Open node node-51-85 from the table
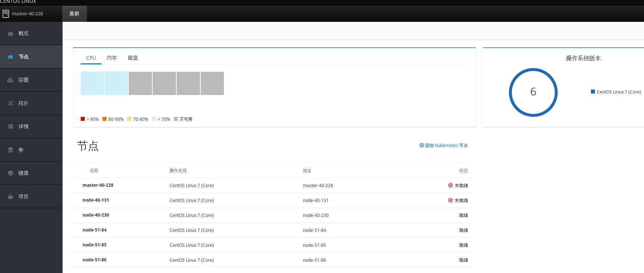This screenshot has height=273, width=644. click(95, 245)
